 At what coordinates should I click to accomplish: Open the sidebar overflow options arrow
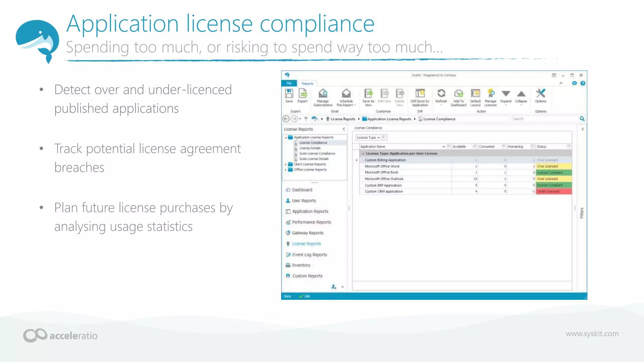[x=342, y=287]
